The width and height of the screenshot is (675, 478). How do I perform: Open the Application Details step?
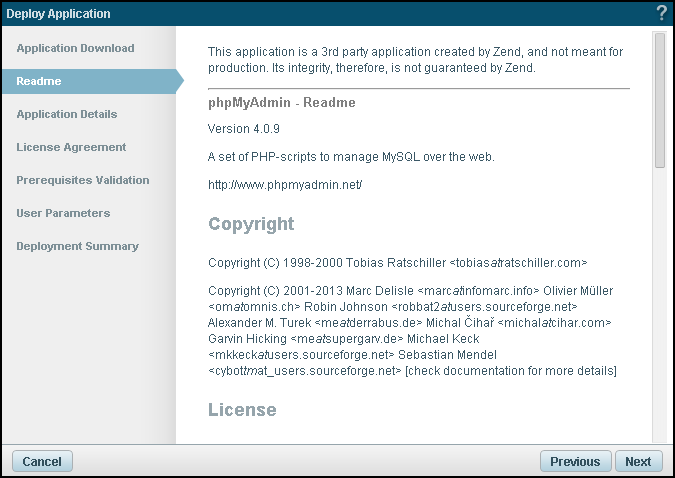pyautogui.click(x=67, y=114)
